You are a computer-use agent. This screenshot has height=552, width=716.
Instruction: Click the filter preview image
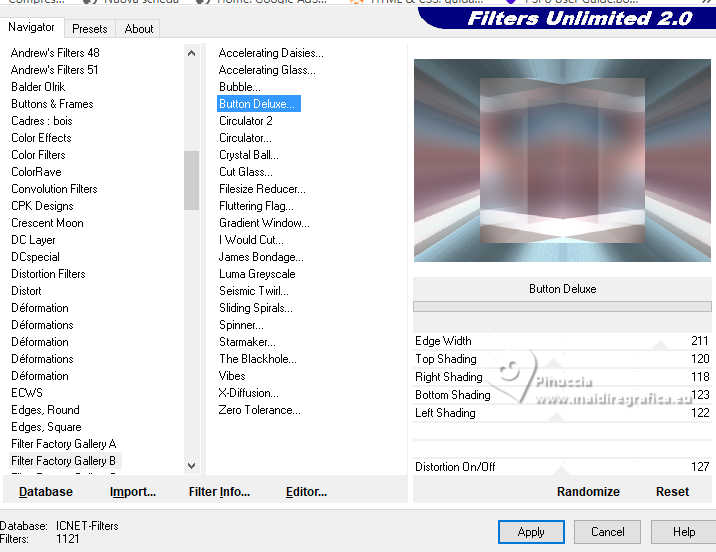[x=562, y=160]
